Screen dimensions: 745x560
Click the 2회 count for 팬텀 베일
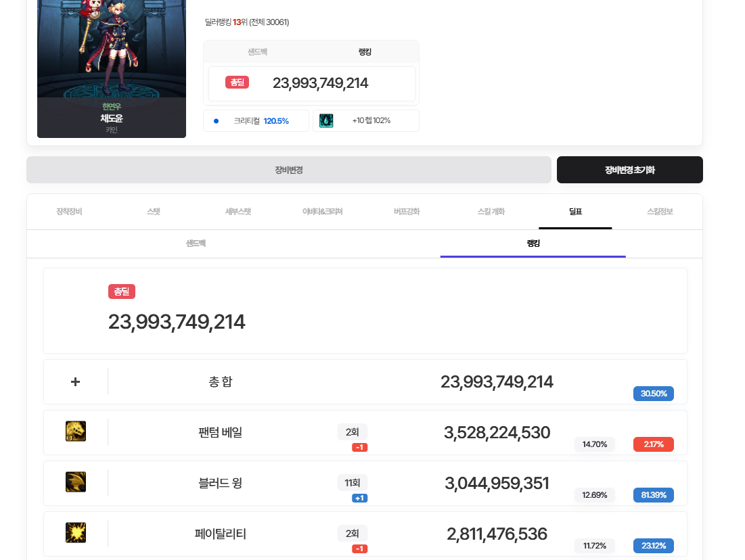click(352, 431)
